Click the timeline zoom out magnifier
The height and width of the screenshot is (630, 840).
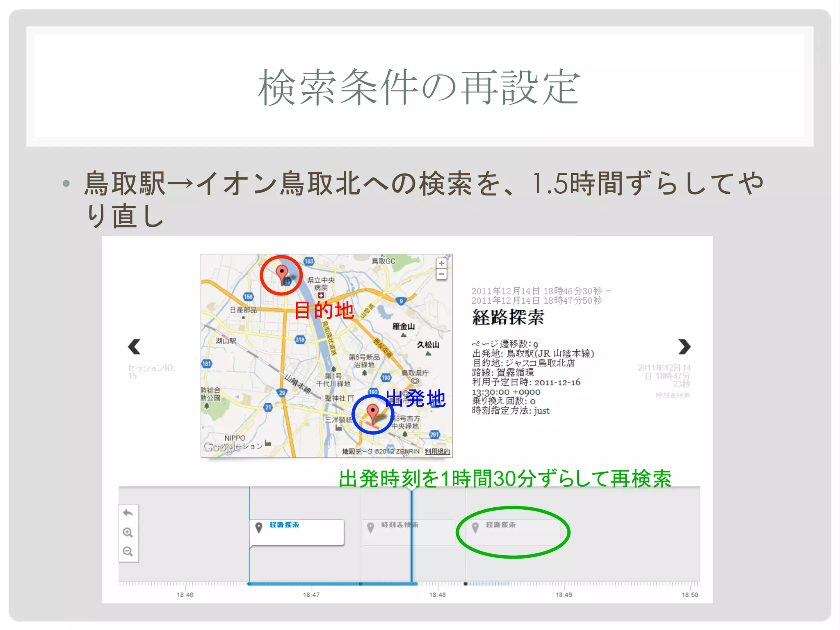click(x=128, y=551)
